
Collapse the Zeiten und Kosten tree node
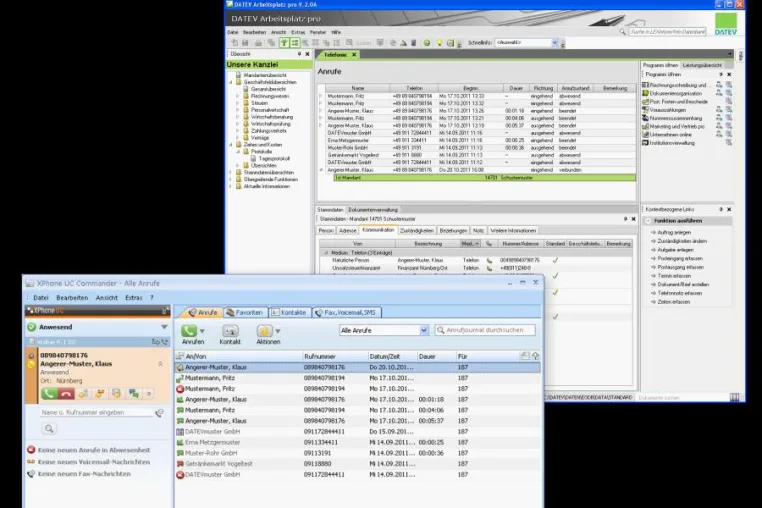(231, 145)
